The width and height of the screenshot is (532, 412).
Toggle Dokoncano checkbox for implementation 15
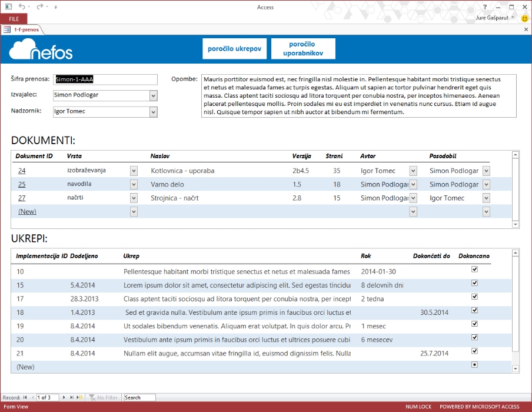click(x=474, y=283)
